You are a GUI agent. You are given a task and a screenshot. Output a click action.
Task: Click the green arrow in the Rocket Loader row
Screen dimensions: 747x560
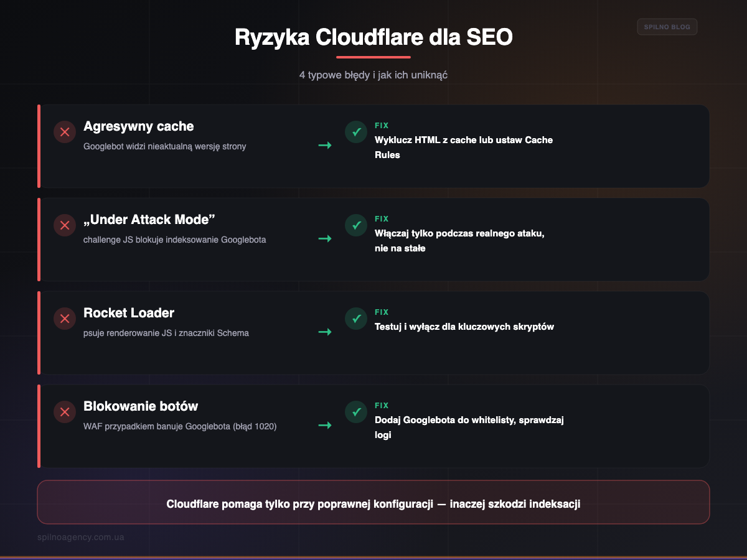point(325,332)
